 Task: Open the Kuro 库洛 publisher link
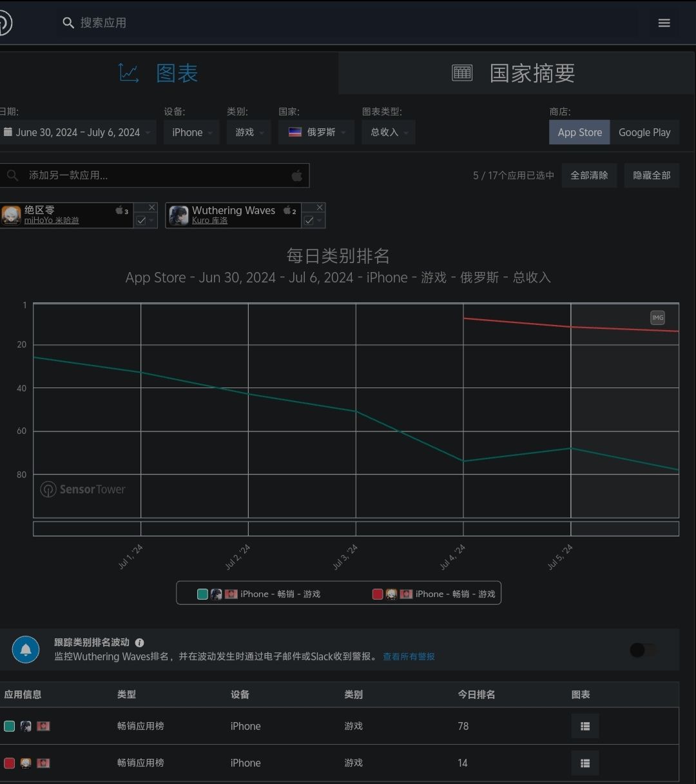[209, 220]
